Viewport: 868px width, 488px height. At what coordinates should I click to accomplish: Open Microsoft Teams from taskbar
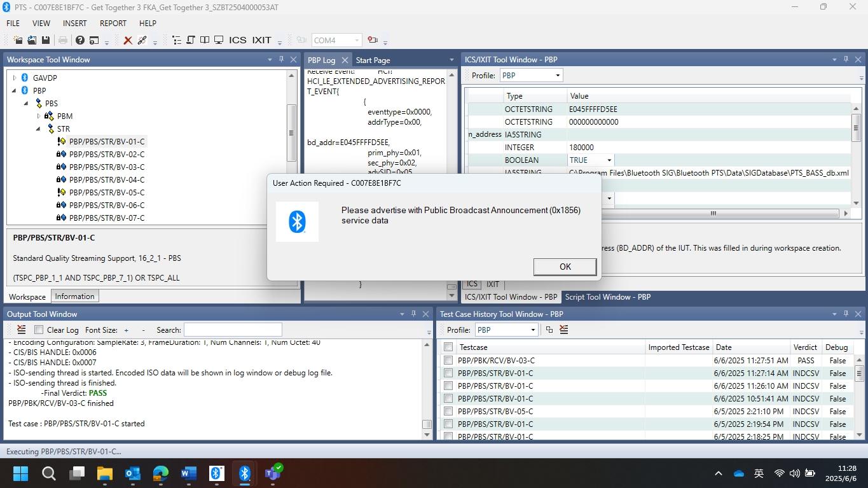[273, 473]
